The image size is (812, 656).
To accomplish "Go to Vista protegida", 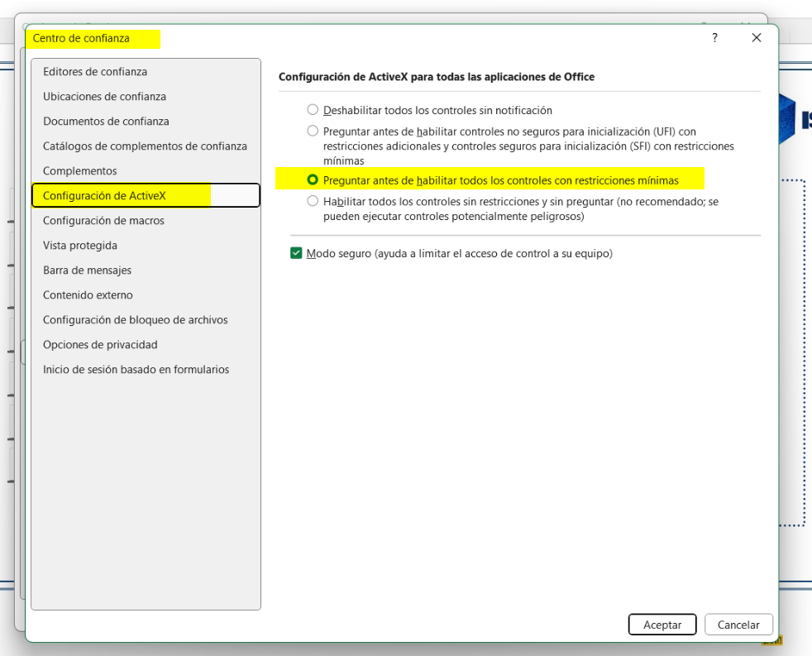I will click(x=146, y=246).
